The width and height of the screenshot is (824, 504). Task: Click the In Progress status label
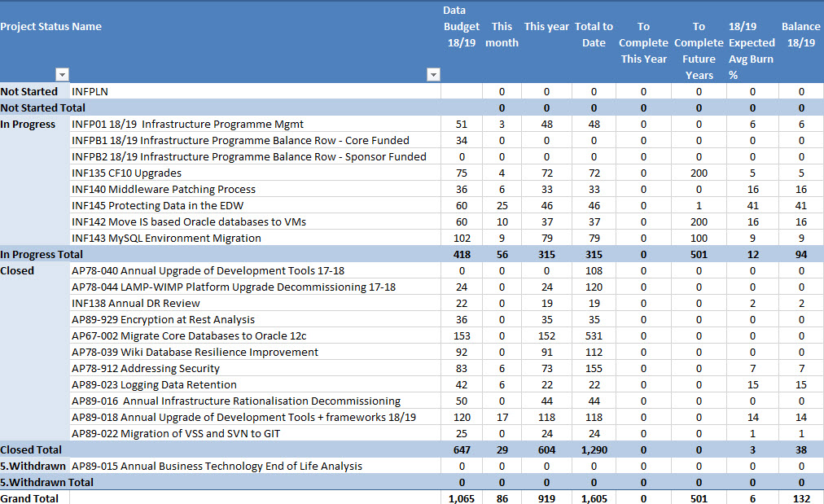coord(28,124)
